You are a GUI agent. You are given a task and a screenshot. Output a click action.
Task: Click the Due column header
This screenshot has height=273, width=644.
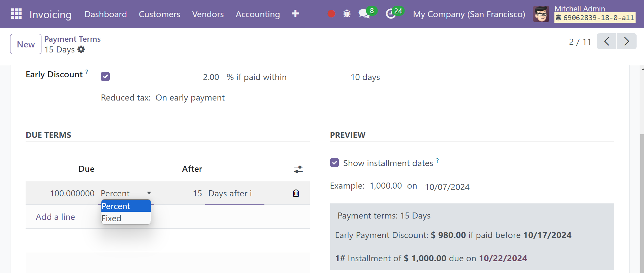coord(86,169)
